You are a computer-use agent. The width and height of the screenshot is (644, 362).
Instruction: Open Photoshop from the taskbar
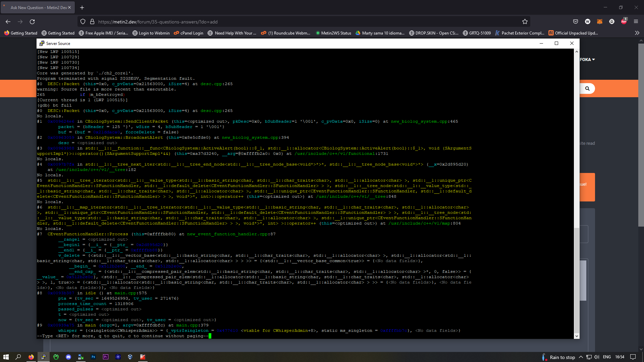pyautogui.click(x=93, y=357)
